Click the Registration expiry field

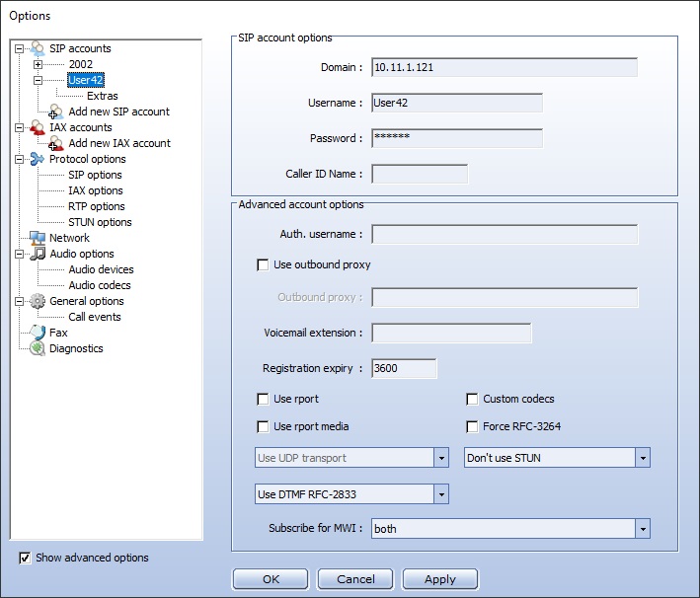[404, 369]
